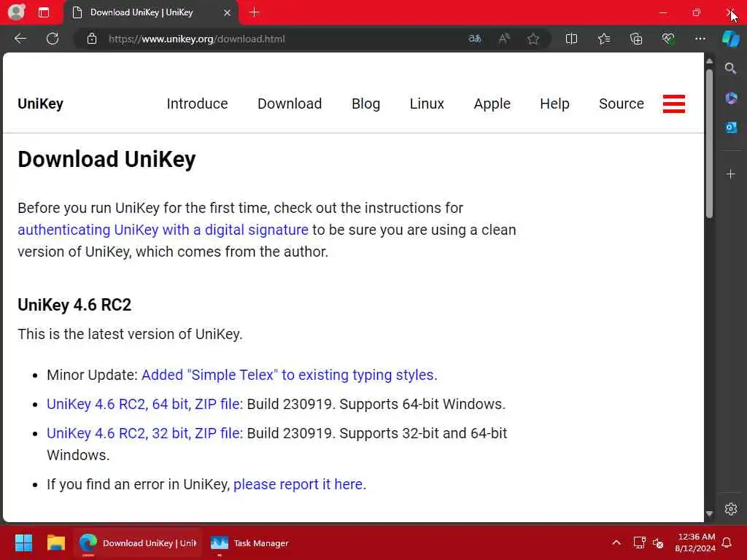Open Copilot sidebar icon
Image resolution: width=747 pixels, height=560 pixels.
click(731, 39)
